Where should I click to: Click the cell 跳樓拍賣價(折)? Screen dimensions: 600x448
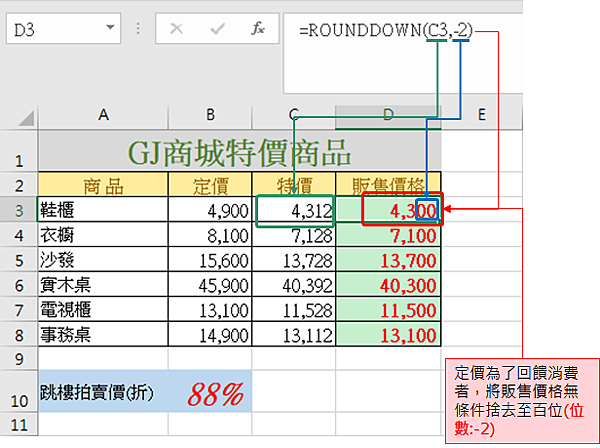[x=103, y=391]
